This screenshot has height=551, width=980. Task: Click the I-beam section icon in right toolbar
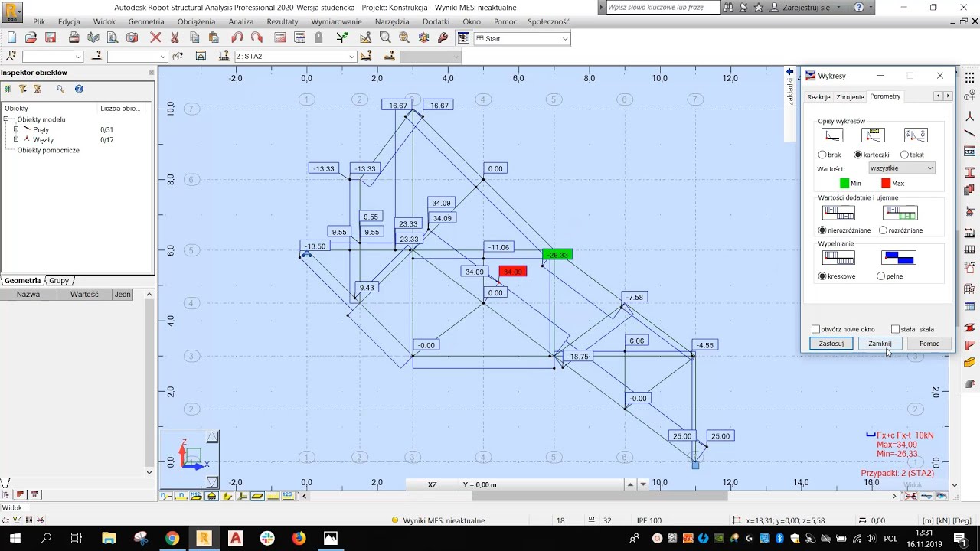click(970, 171)
